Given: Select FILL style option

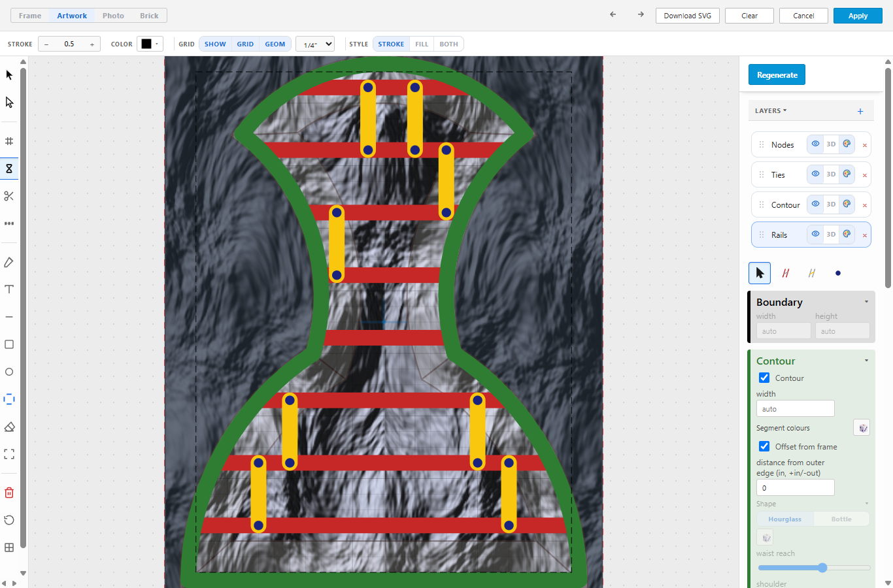Looking at the screenshot, I should 422,44.
